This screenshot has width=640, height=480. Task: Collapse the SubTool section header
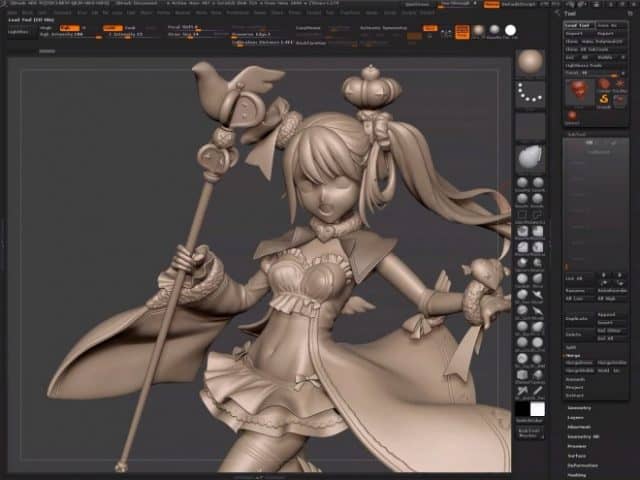click(x=576, y=134)
